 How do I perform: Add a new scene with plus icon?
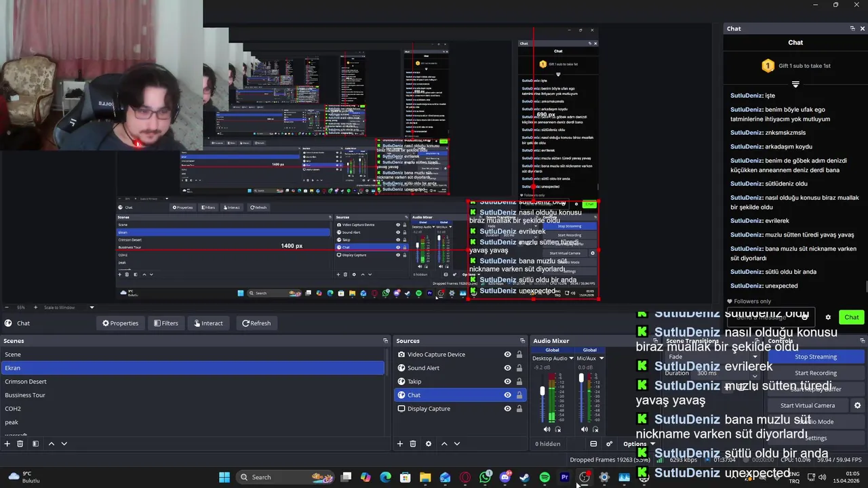(x=7, y=444)
